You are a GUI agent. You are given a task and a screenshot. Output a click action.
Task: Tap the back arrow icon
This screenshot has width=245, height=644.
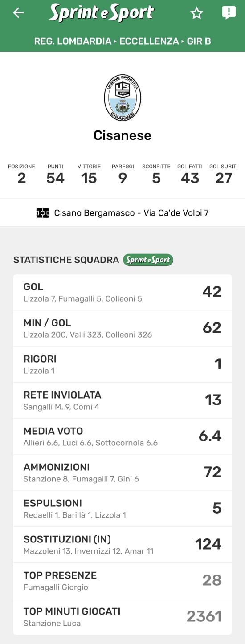(x=18, y=13)
